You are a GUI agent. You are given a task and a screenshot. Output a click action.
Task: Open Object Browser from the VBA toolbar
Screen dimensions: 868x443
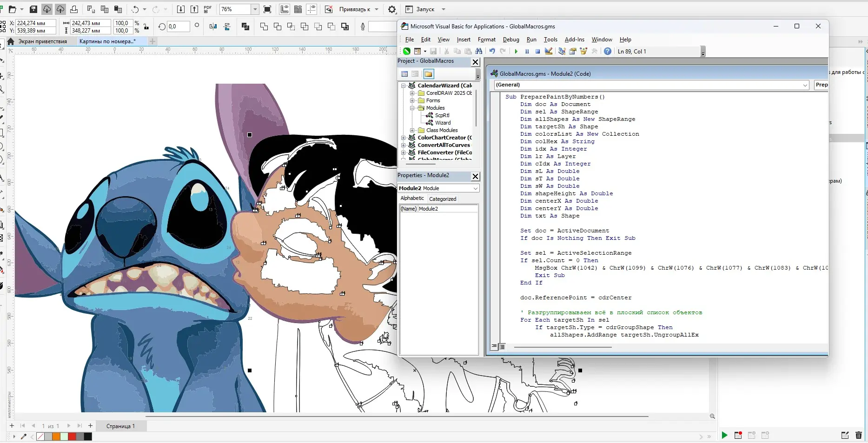tap(583, 51)
